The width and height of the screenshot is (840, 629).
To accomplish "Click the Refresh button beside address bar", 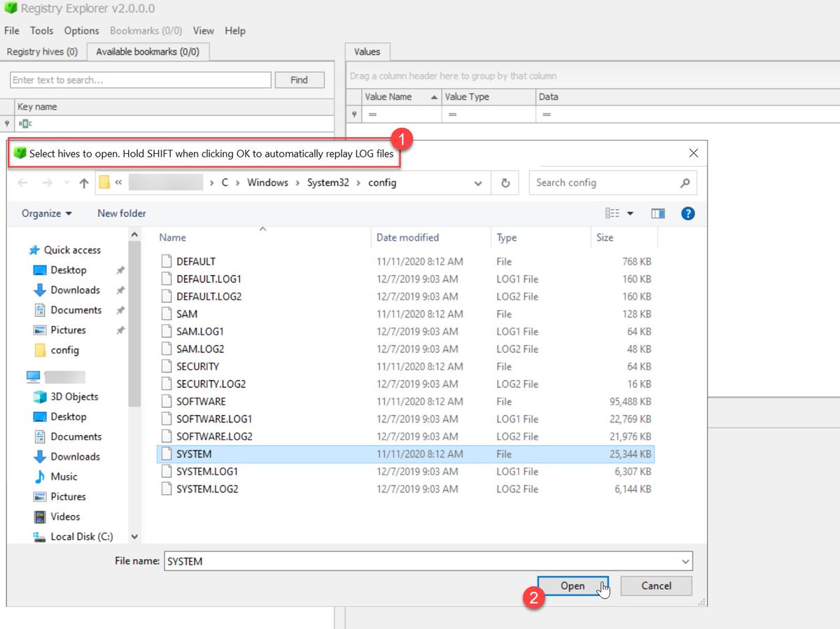I will (x=505, y=183).
